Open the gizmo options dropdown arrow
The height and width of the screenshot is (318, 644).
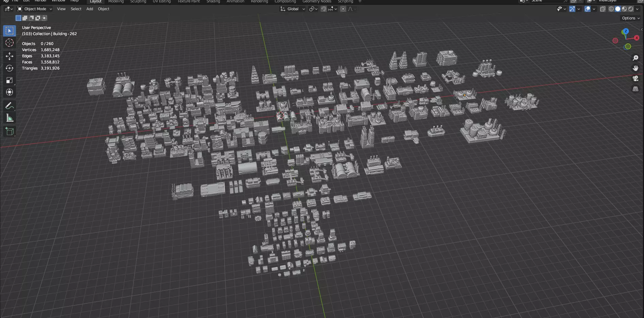click(x=579, y=9)
